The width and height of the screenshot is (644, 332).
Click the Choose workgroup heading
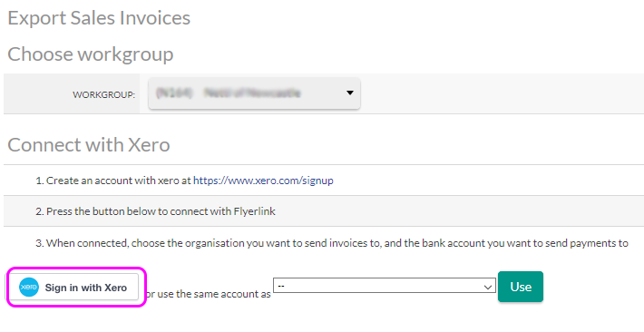click(91, 54)
